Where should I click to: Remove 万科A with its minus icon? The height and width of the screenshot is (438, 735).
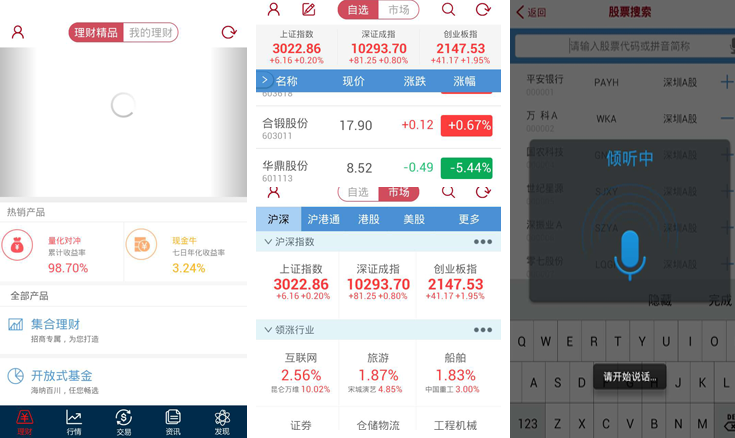pos(727,119)
